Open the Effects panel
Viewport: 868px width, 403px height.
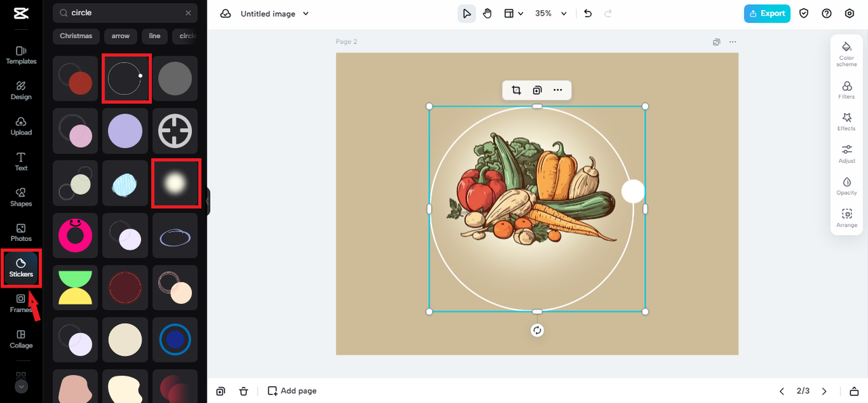846,122
